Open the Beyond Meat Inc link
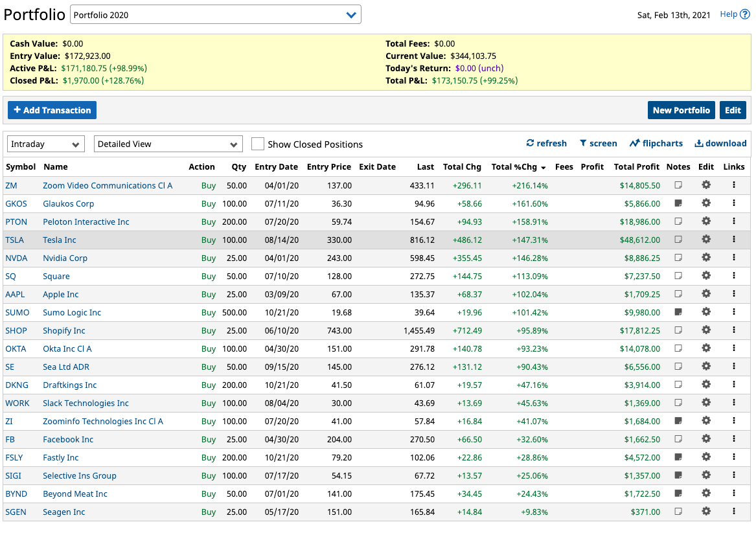 [74, 494]
